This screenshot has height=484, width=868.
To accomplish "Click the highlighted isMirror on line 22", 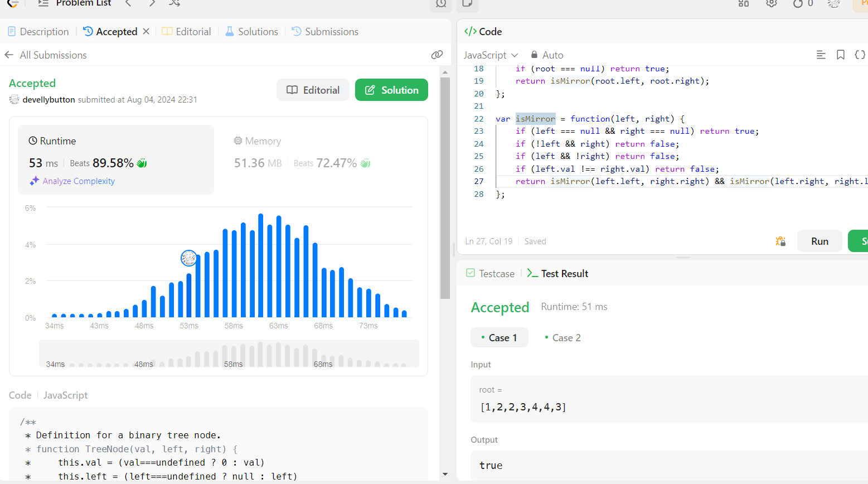I will [535, 119].
